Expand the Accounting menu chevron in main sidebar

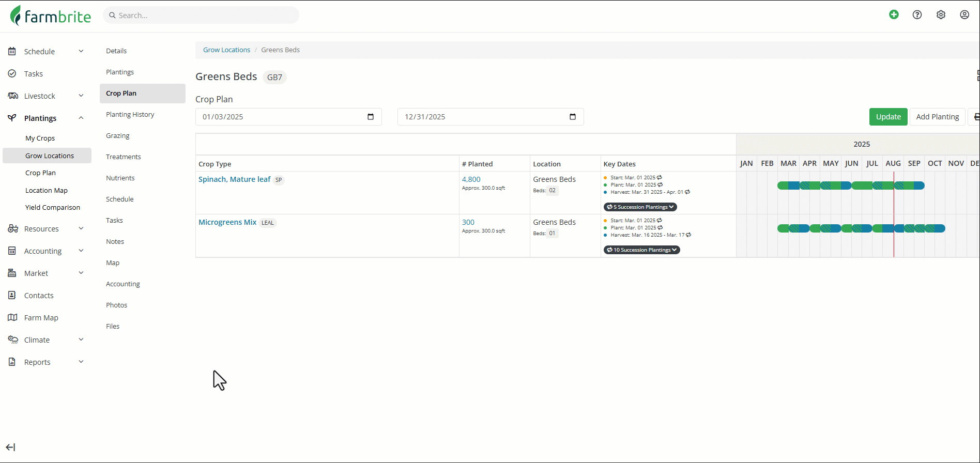(81, 250)
